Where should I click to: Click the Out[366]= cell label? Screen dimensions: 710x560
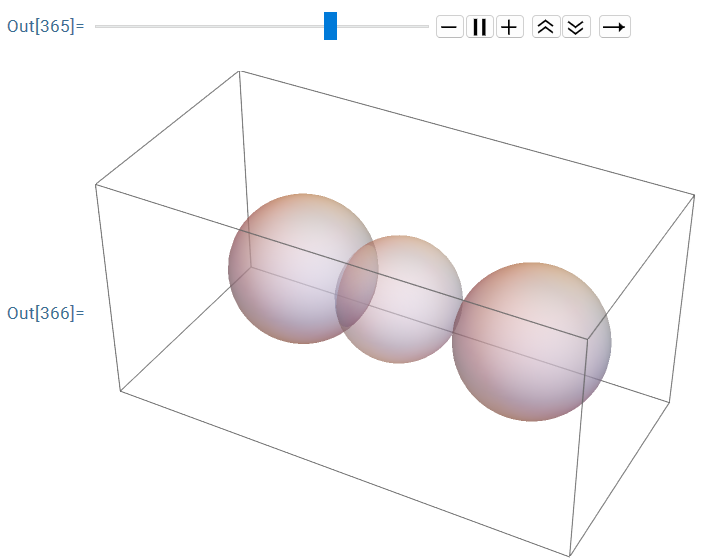45,313
